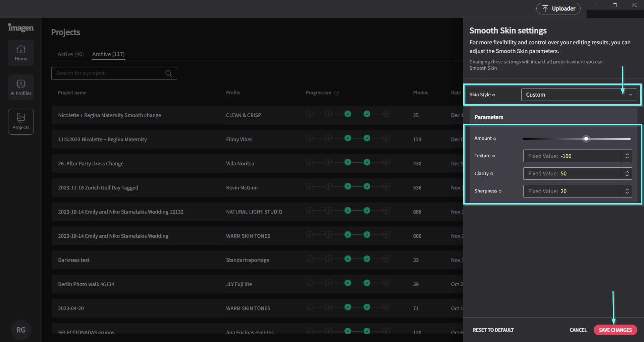Sort by Project name column header
The image size is (644, 342).
[72, 93]
